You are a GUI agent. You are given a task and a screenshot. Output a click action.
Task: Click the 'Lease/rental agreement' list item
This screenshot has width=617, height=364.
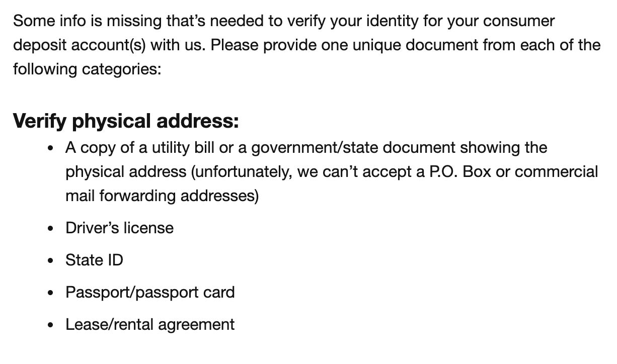(150, 324)
